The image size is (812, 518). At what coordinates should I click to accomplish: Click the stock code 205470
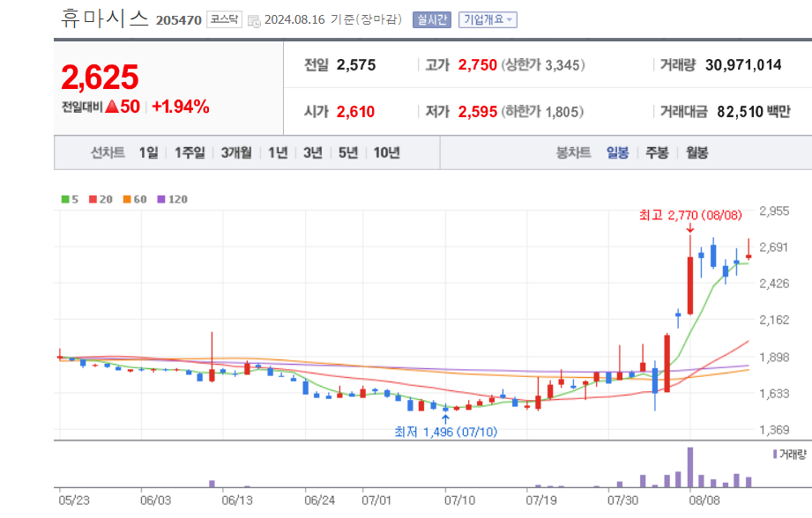click(179, 20)
